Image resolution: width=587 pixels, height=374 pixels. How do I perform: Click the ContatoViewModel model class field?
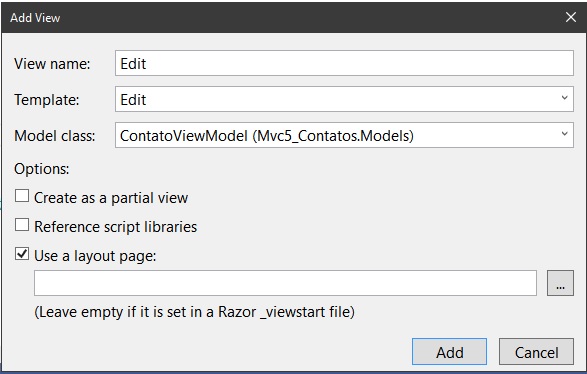click(x=344, y=135)
